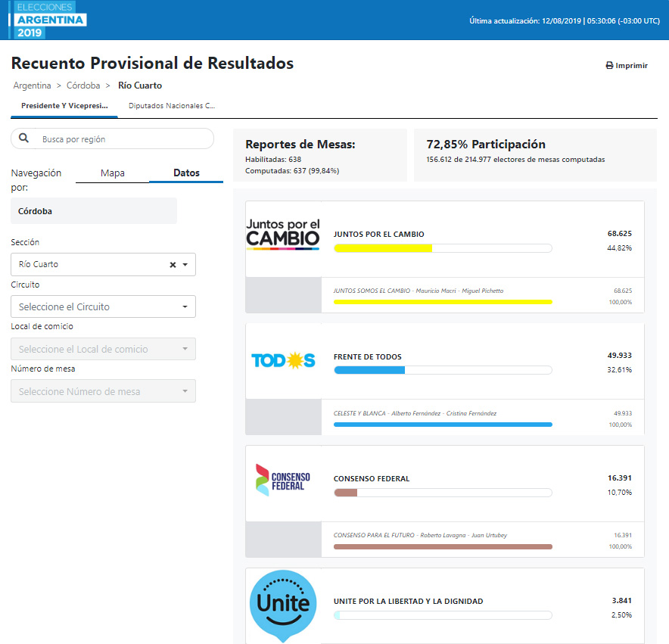Click the Roberto Lavagna - Juan Urtubey list
Viewport: 669px width, 644px height.
420,535
